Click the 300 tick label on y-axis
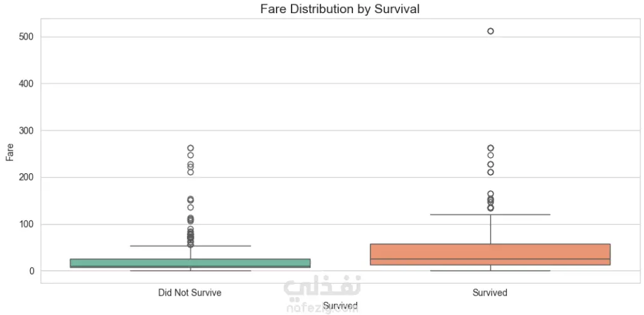The width and height of the screenshot is (644, 315). tap(26, 131)
